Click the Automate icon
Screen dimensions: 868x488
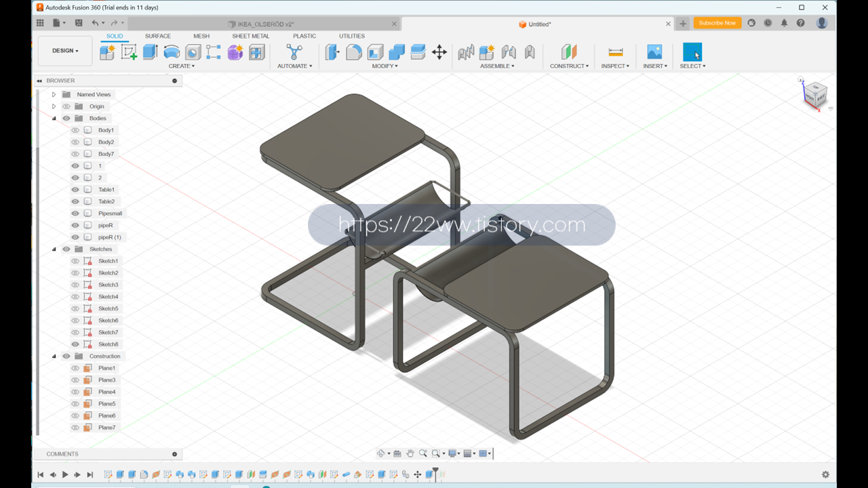tap(294, 52)
